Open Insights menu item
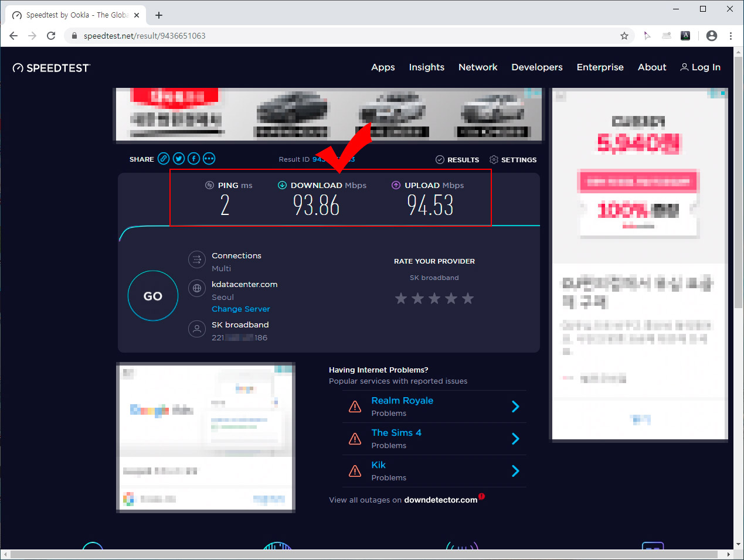The image size is (744, 560). 427,67
